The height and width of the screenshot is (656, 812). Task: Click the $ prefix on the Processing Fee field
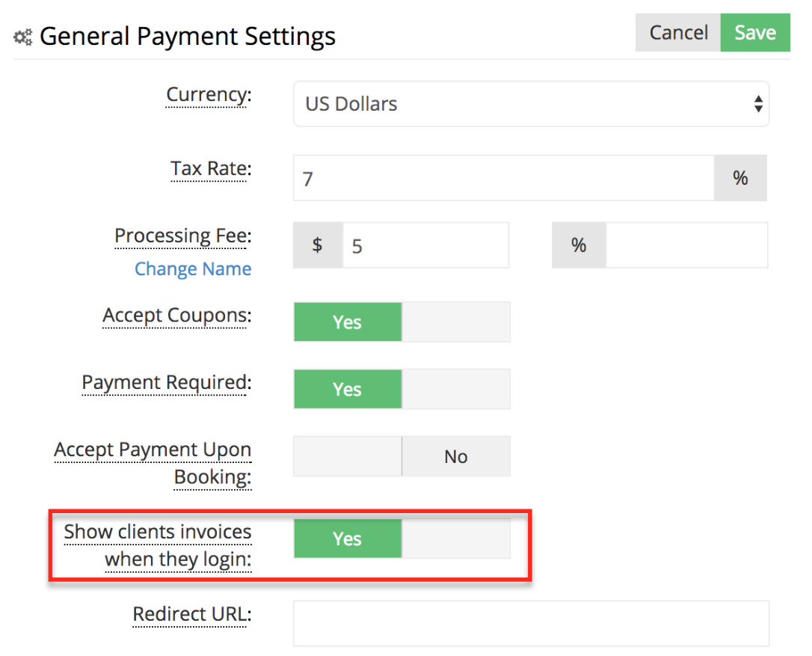[x=317, y=245]
